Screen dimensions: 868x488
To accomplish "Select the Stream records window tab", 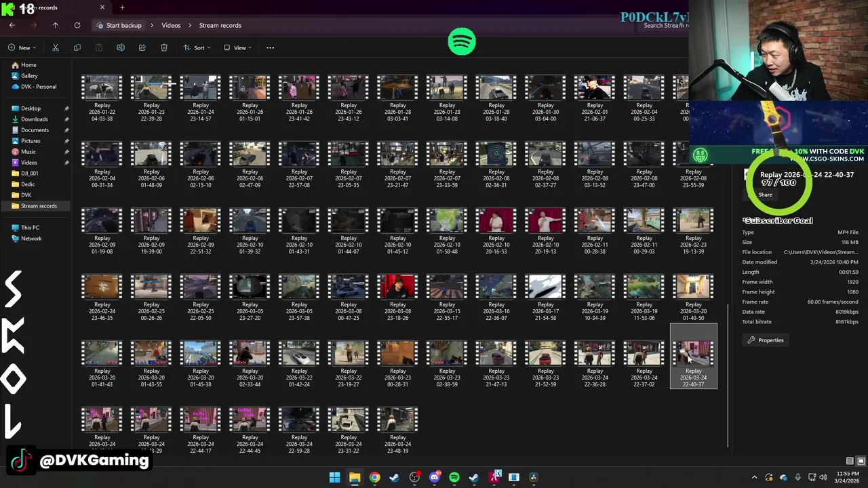I will 54,7.
